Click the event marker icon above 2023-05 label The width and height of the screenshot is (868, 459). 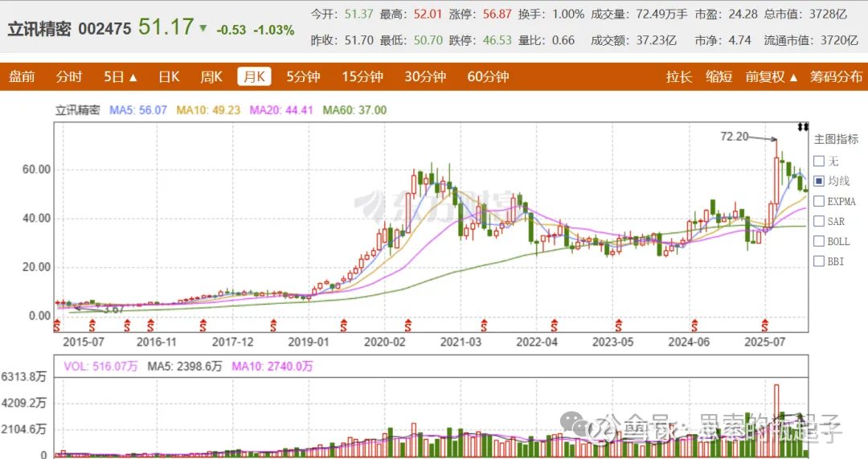click(619, 326)
